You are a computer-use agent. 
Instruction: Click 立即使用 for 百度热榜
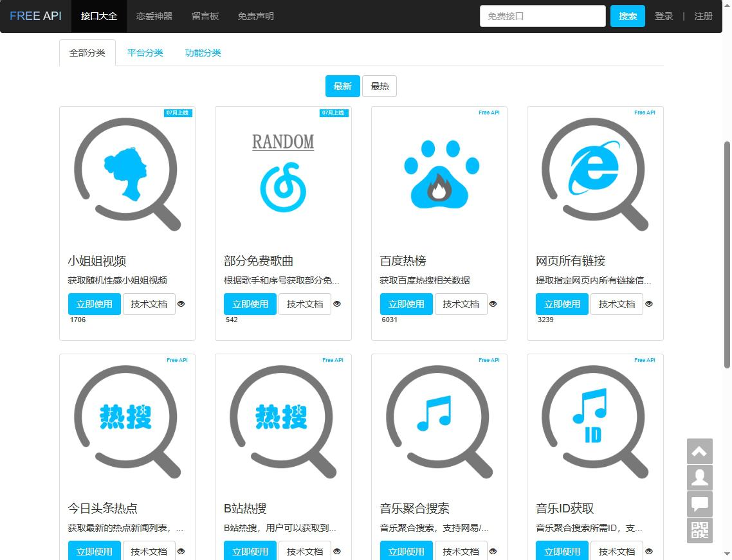pos(406,304)
